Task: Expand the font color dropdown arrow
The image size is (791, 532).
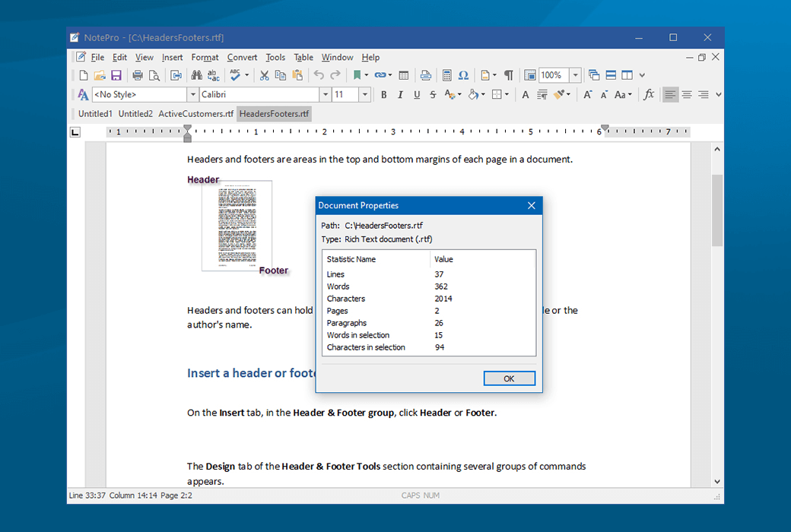Action: coord(459,94)
